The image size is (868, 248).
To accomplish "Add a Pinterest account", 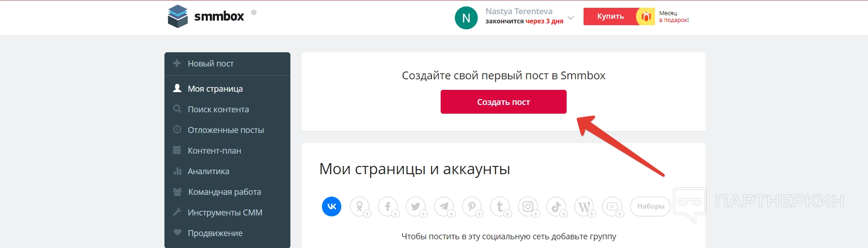I will click(472, 207).
